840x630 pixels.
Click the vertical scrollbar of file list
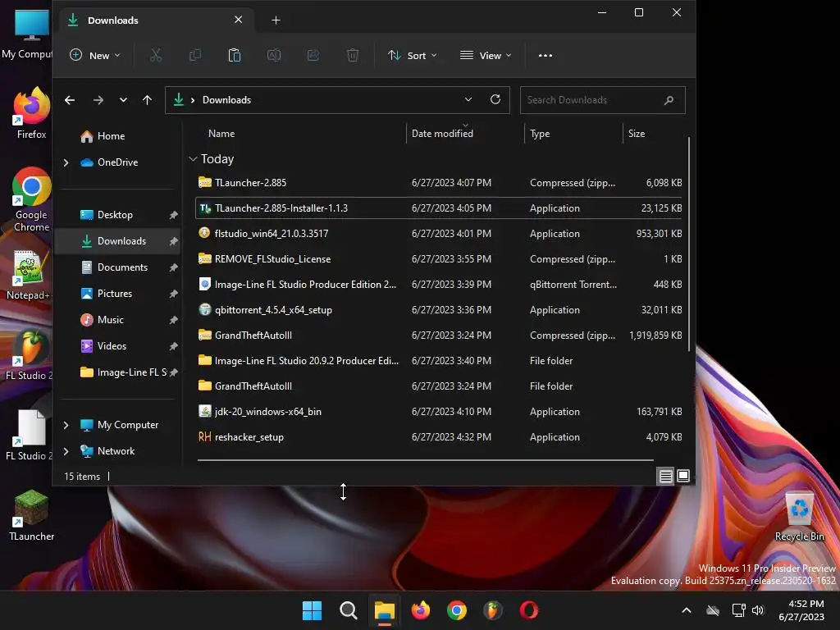pos(688,244)
